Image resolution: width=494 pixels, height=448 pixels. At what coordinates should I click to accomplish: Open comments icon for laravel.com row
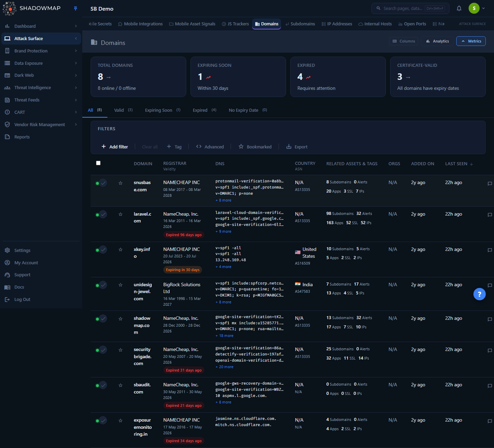click(x=490, y=215)
